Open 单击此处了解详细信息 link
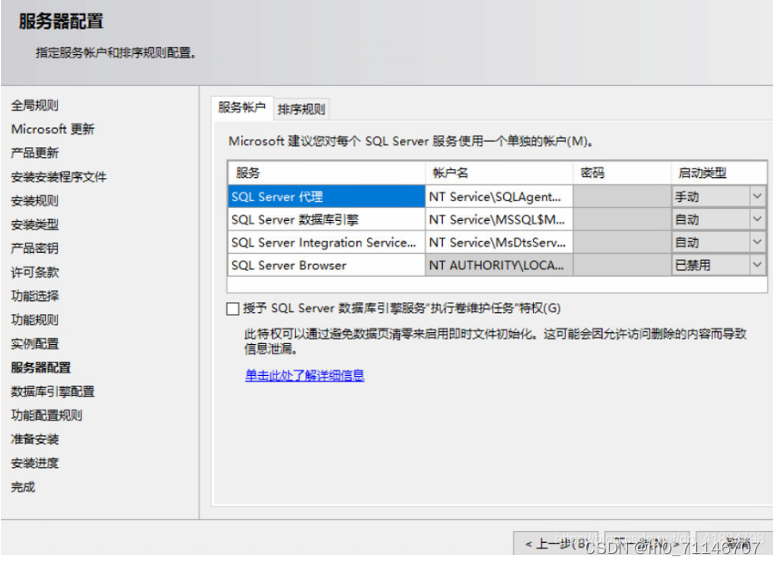Viewport: 776px width, 566px height. (305, 376)
